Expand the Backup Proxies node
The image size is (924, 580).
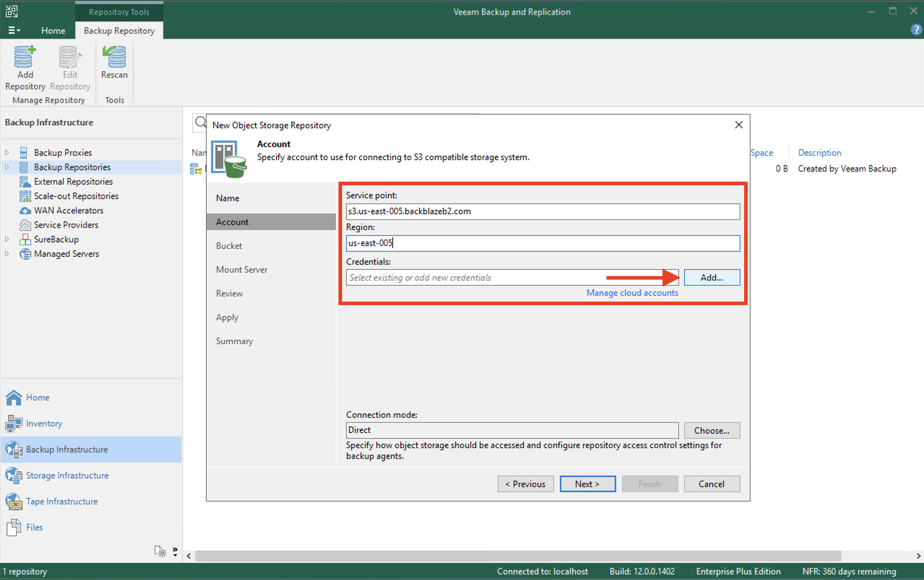pos(7,153)
